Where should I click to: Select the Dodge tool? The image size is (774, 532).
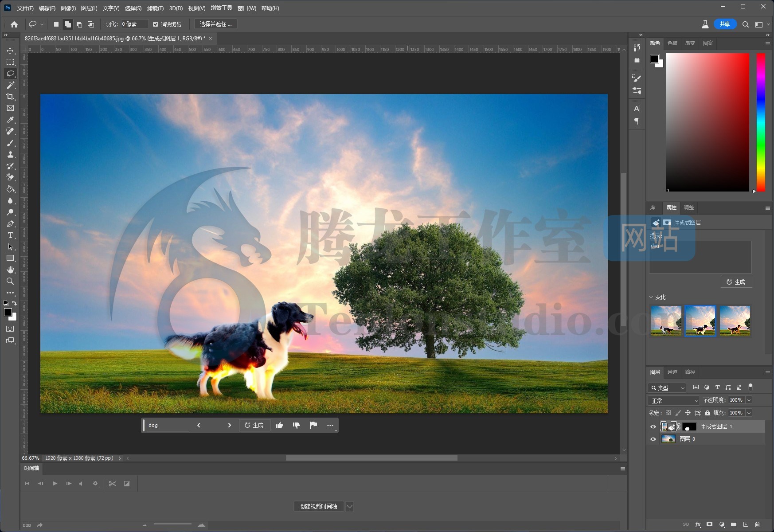pos(10,212)
